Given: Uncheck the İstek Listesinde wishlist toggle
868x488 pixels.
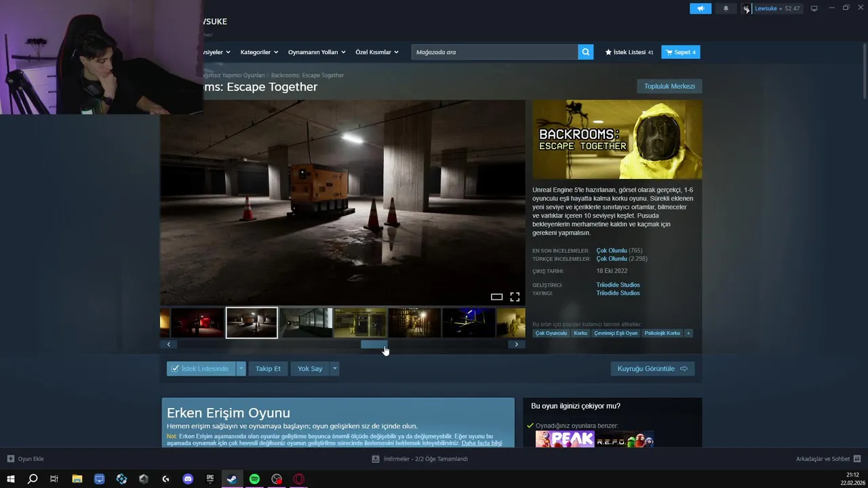Looking at the screenshot, I should point(201,369).
